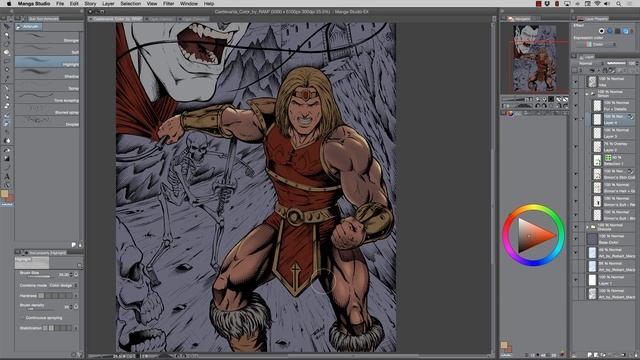Click zoom in icon in Navigator

[545, 99]
